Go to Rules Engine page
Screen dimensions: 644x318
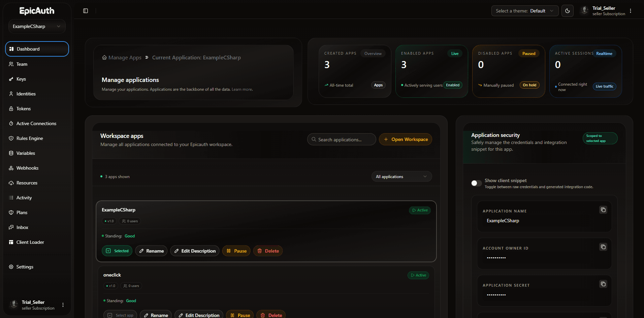[x=30, y=138]
